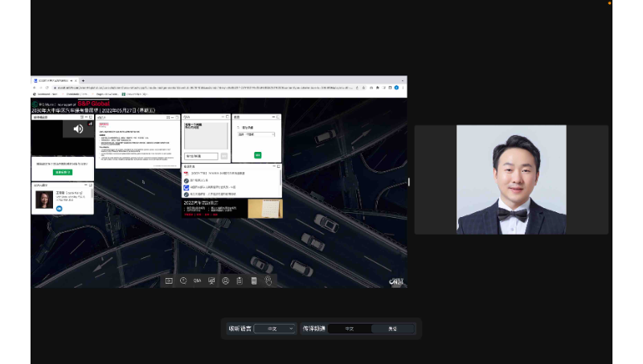
Task: Switch interpretation channel to 中文
Action: point(350,329)
